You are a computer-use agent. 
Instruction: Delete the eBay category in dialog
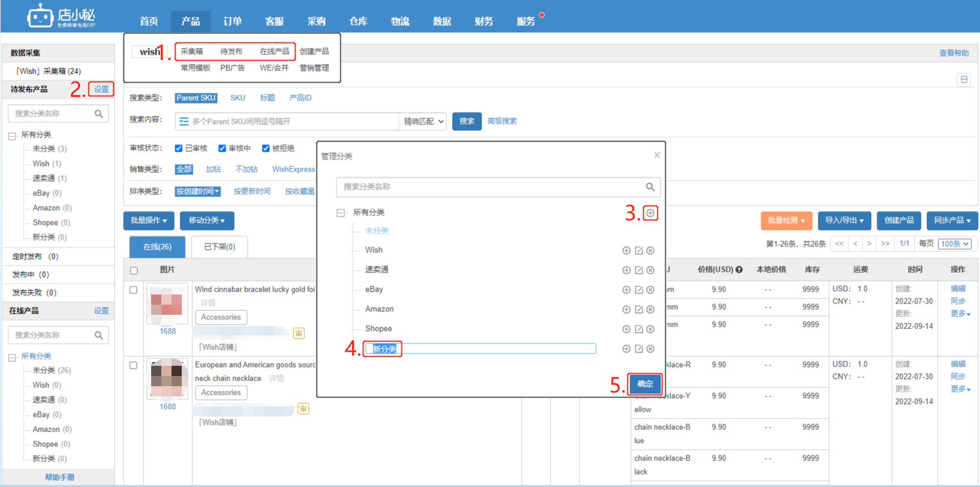(651, 290)
